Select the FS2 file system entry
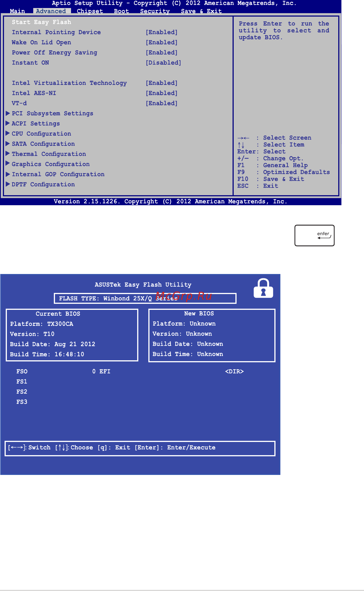The height and width of the screenshot is (591, 364). pos(22,392)
